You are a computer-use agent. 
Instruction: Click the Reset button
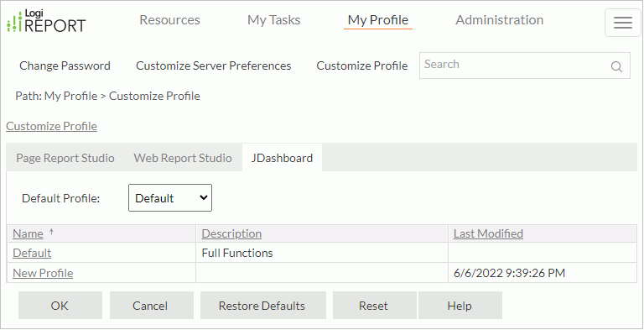(x=375, y=306)
